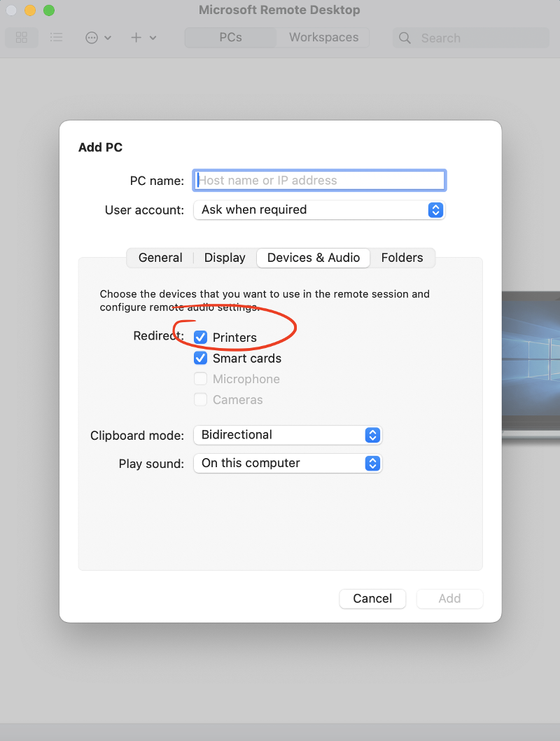The image size is (560, 741).
Task: Enable the Cameras redirect checkbox
Action: [x=201, y=400]
